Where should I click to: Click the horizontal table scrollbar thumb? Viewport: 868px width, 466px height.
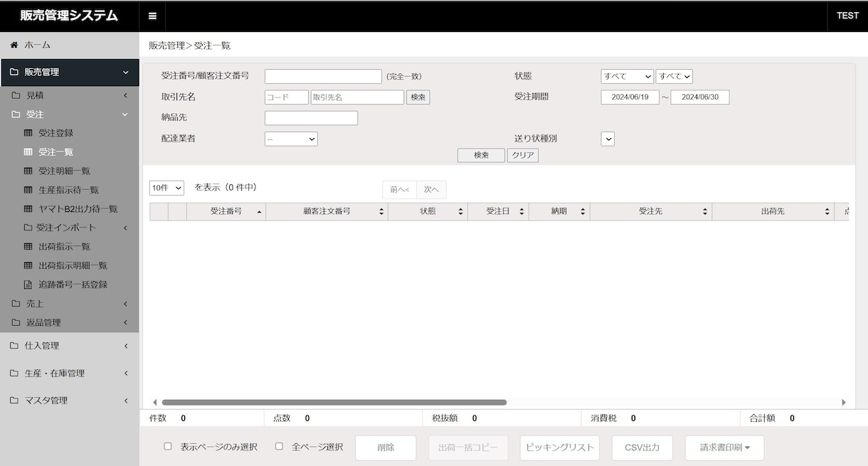334,403
